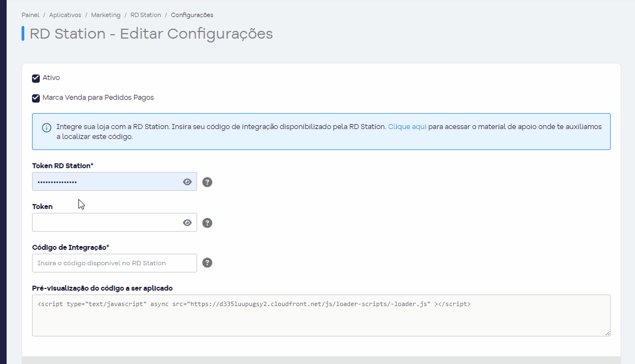635x364 pixels.
Task: Click the info icon in the blue notice
Action: coord(46,128)
